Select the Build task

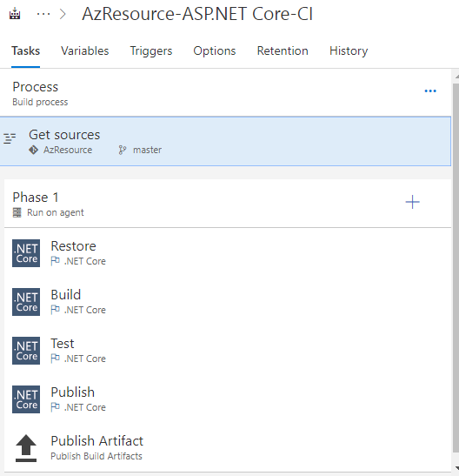click(228, 302)
